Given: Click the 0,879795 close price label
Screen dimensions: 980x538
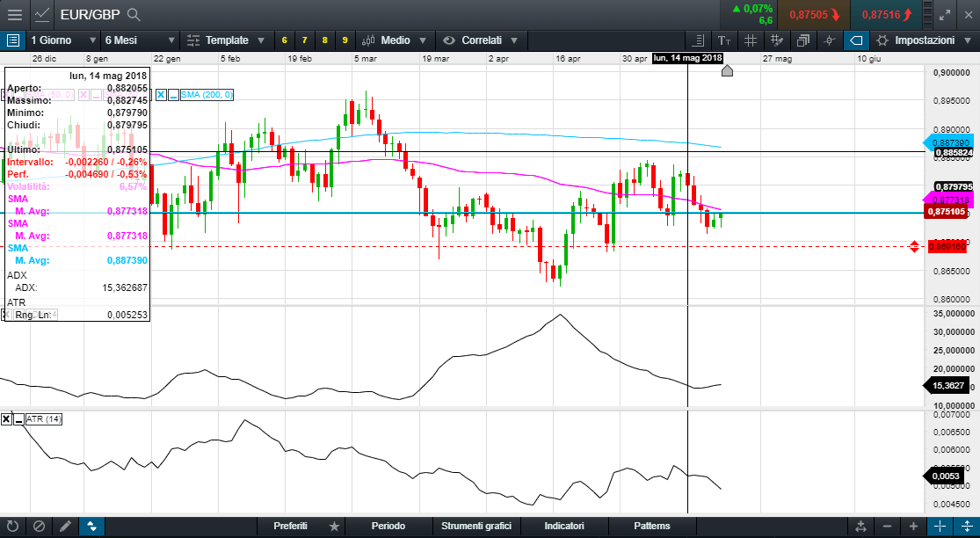Looking at the screenshot, I should pos(954,186).
